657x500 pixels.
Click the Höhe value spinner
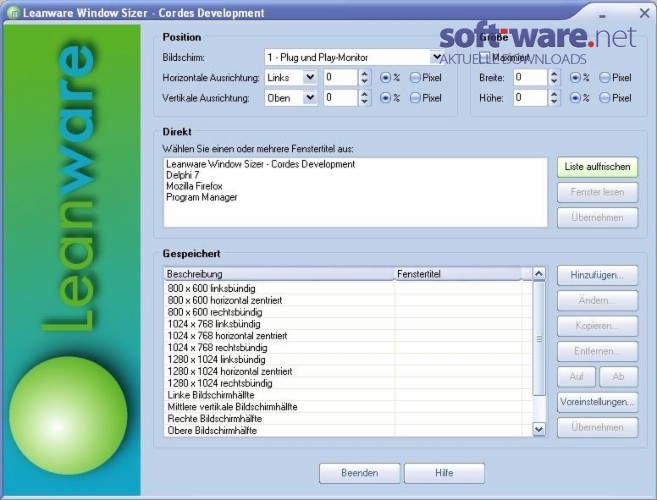coord(554,97)
